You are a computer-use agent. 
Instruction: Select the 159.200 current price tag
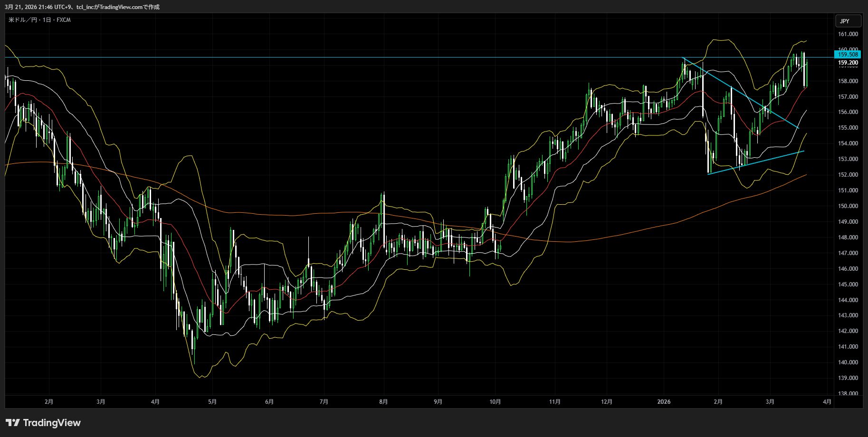click(x=848, y=63)
